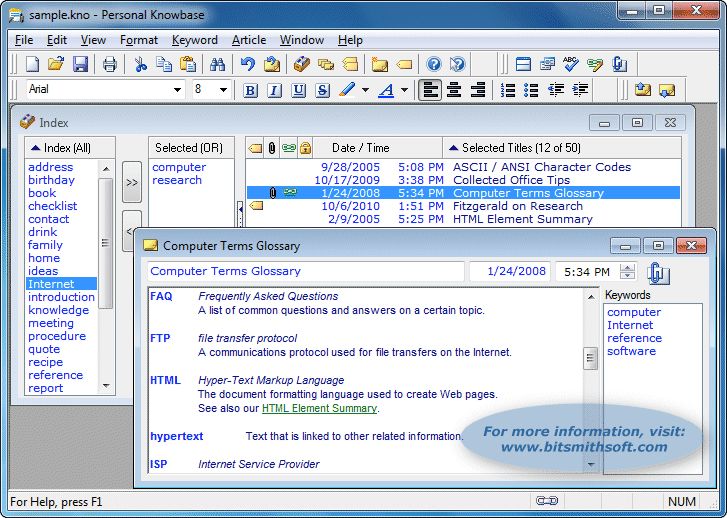Click the New file icon

(32, 64)
